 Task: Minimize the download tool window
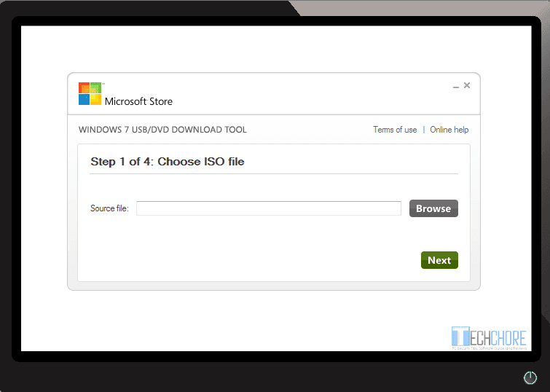click(x=455, y=87)
